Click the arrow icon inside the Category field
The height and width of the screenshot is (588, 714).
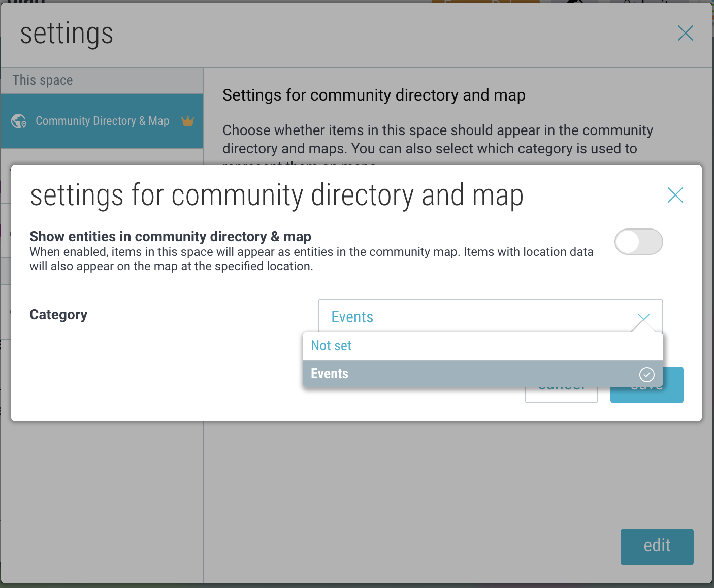tap(643, 318)
